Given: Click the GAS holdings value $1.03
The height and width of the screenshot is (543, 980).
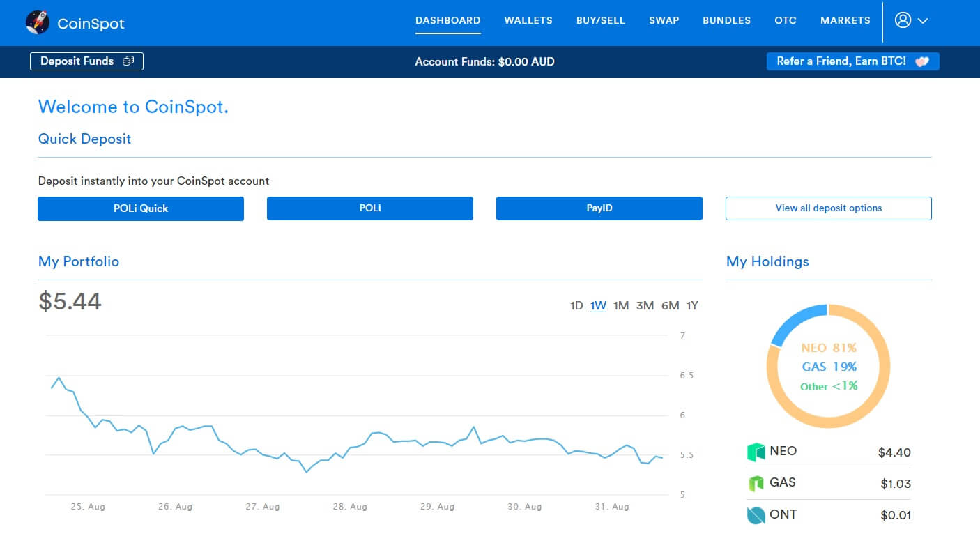Looking at the screenshot, I should (x=895, y=484).
